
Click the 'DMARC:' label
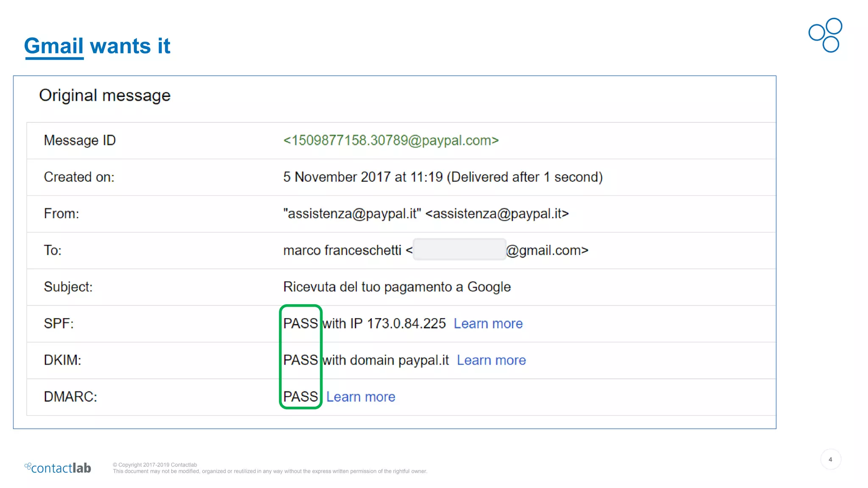70,397
